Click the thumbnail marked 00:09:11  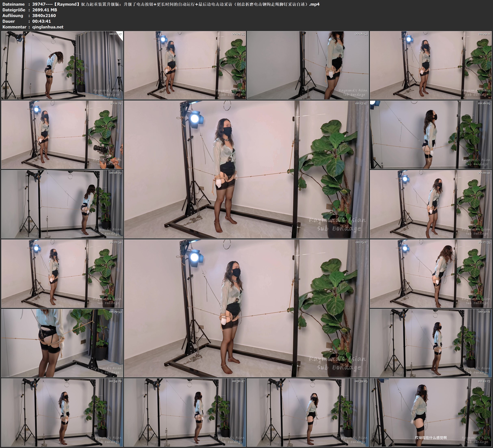431,65
